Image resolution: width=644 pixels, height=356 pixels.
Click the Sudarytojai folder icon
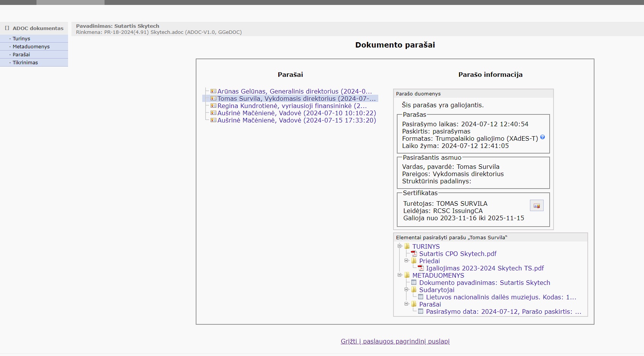pyautogui.click(x=414, y=290)
